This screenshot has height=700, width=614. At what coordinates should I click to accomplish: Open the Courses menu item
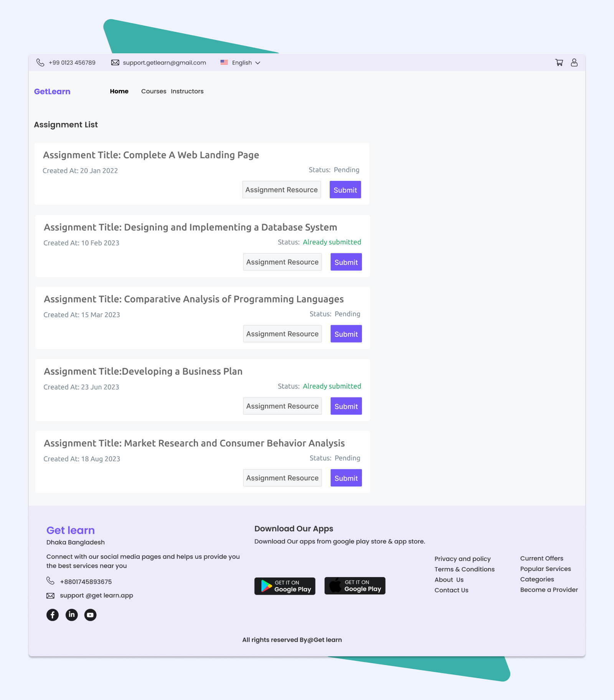coord(153,91)
